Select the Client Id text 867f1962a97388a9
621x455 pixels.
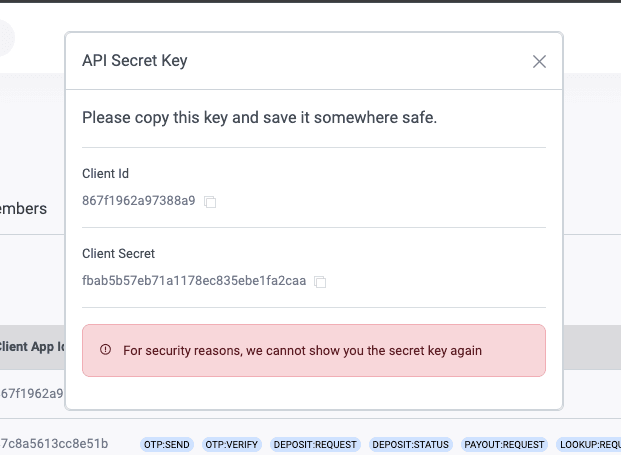pyautogui.click(x=139, y=200)
